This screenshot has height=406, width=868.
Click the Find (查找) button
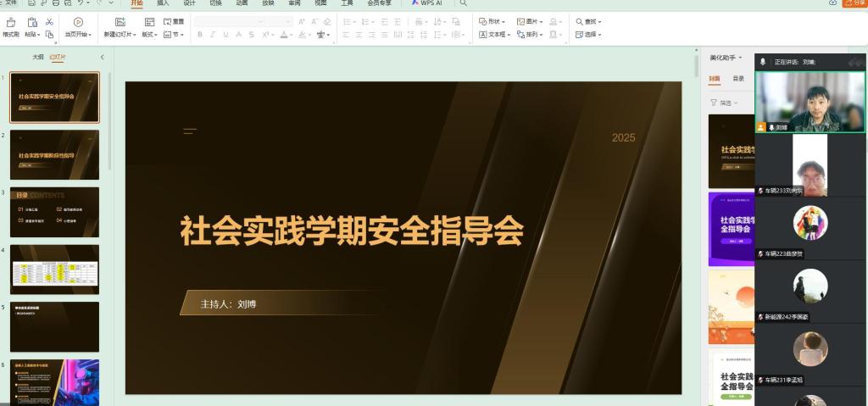pyautogui.click(x=588, y=21)
